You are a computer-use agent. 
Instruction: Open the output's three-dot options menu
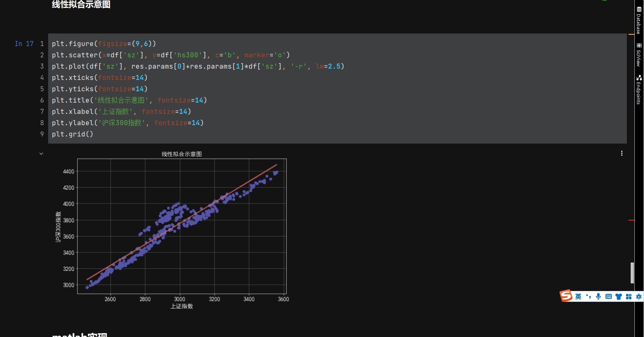point(622,153)
